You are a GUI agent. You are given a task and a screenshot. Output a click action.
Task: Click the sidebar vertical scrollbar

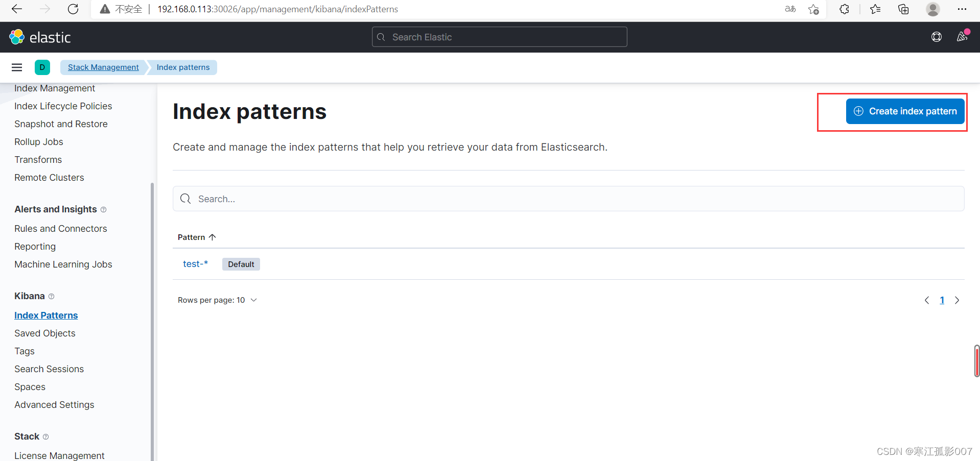(152, 322)
